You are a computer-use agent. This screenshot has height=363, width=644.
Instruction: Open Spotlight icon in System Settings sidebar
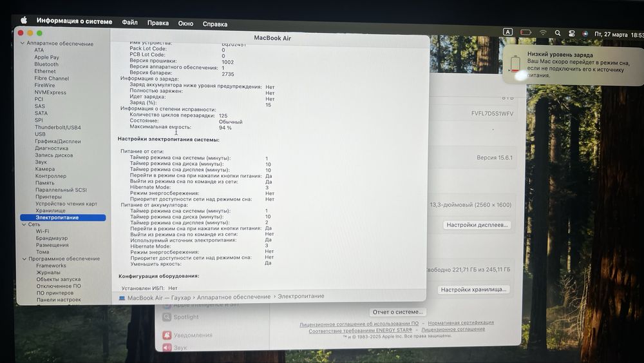[166, 317]
